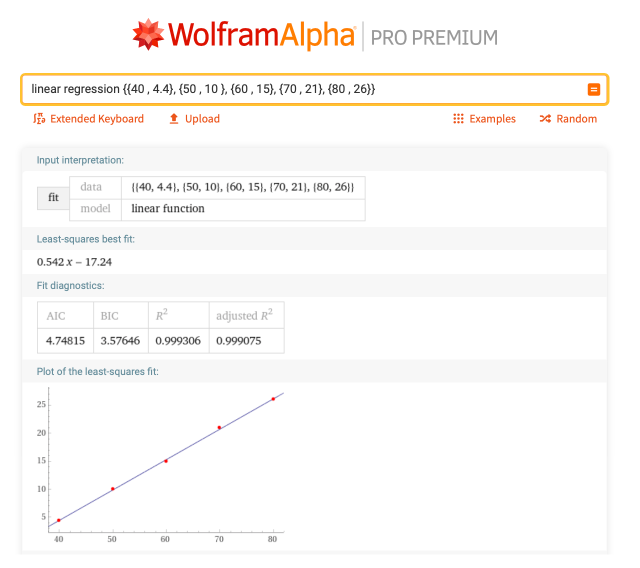Click the orange compute button in query box
The height and width of the screenshot is (568, 640).
click(x=593, y=89)
